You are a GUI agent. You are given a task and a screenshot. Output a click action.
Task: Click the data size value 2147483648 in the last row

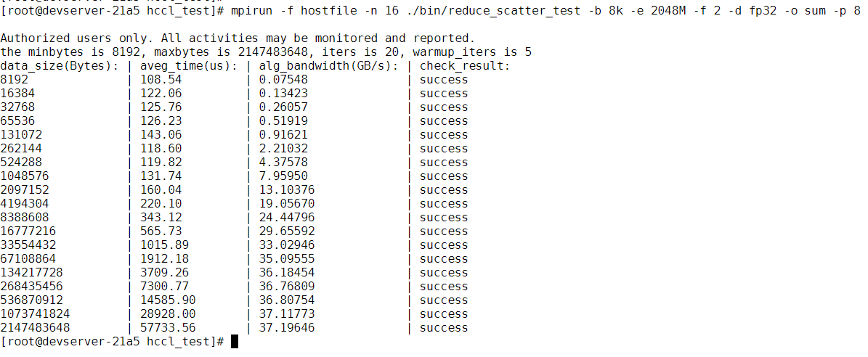tap(35, 328)
